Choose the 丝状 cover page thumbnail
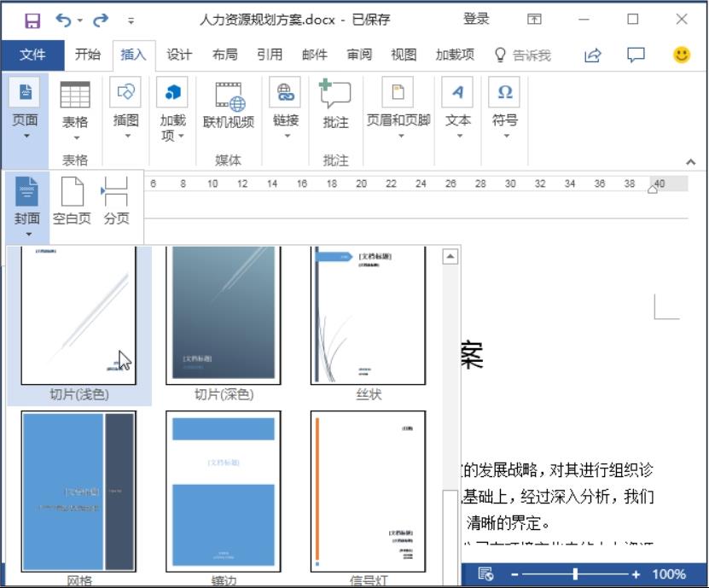The height and width of the screenshot is (588, 709). 369,316
